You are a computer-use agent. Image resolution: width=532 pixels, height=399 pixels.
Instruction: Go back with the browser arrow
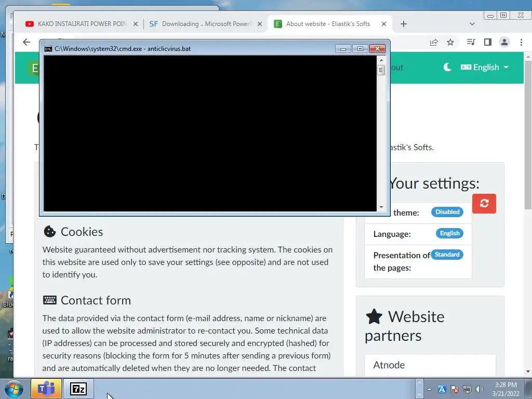pyautogui.click(x=26, y=42)
